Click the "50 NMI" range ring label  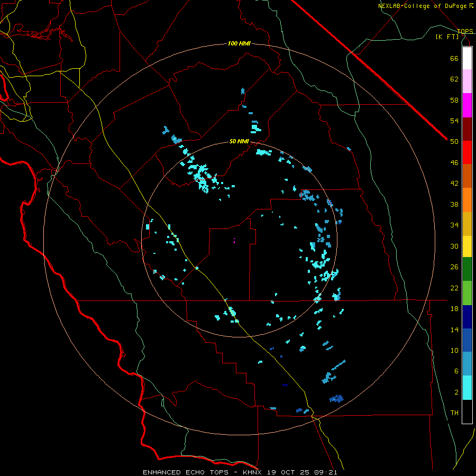(239, 141)
